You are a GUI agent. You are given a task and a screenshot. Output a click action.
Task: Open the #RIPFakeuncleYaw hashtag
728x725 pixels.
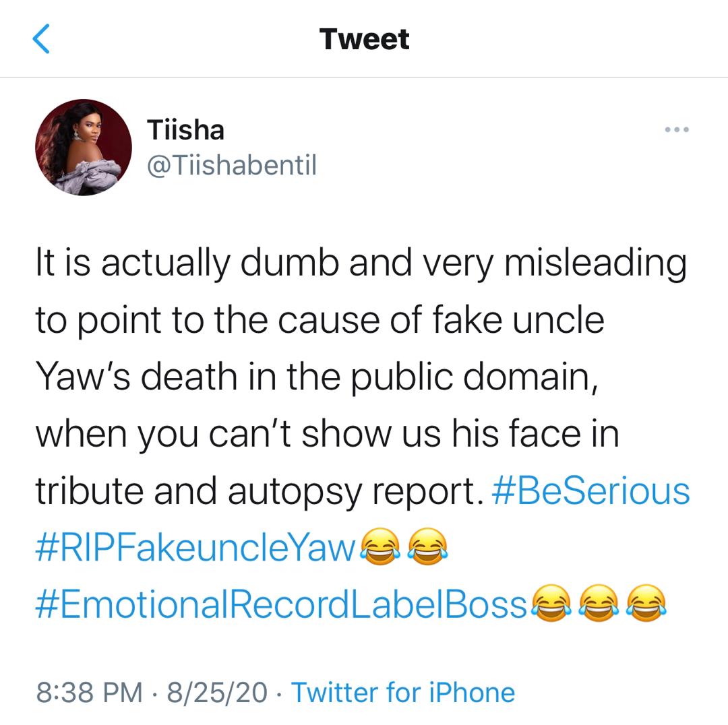(x=195, y=548)
